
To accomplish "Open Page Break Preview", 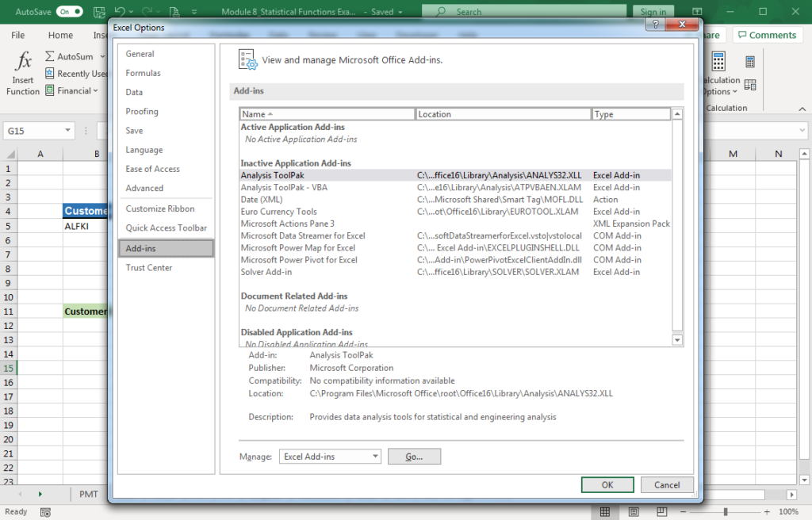I will click(661, 511).
